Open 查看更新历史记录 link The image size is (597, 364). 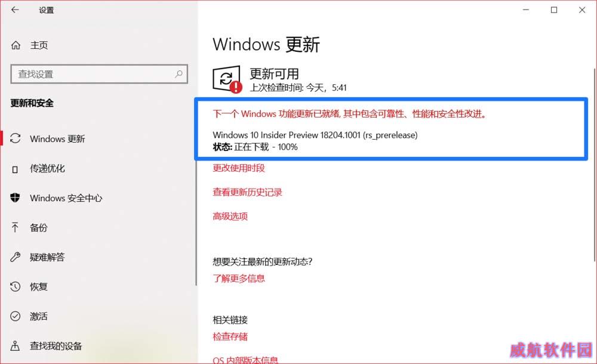click(248, 192)
